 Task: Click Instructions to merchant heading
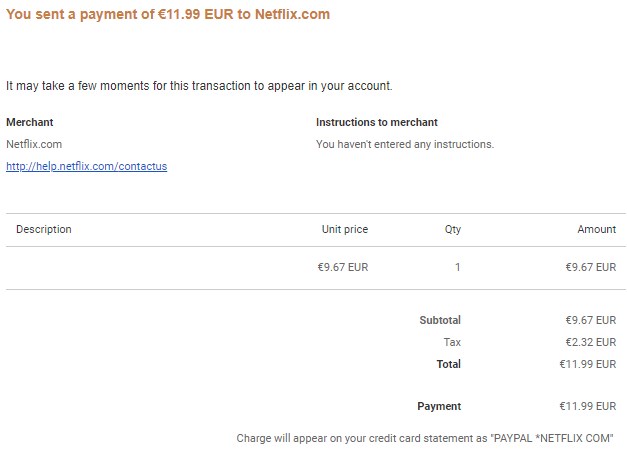coord(377,122)
